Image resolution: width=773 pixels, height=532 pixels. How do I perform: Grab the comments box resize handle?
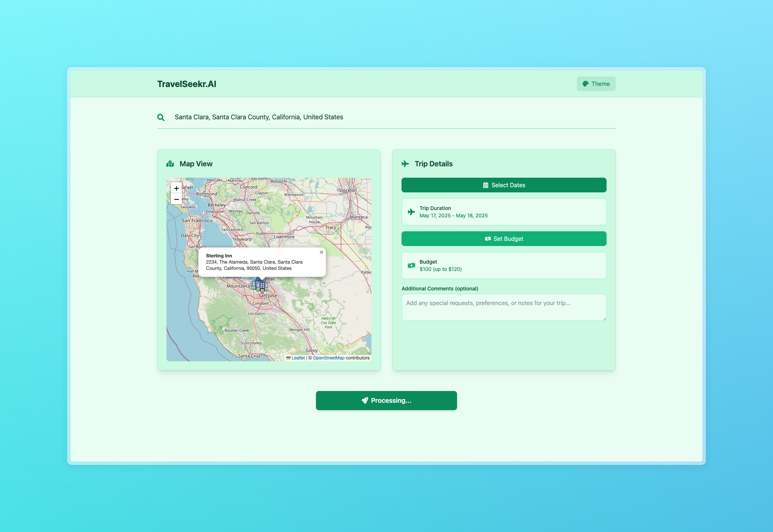(604, 319)
